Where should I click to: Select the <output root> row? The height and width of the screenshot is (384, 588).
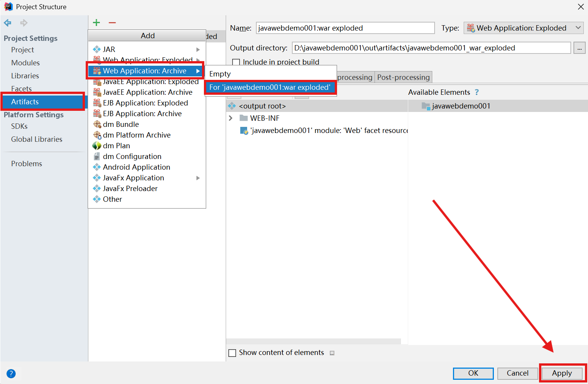[317, 106]
